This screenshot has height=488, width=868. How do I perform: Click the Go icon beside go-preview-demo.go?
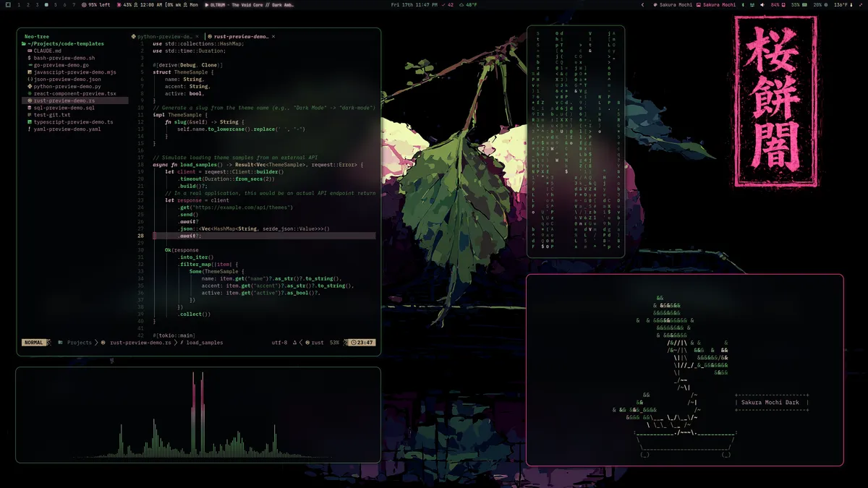[x=29, y=65]
